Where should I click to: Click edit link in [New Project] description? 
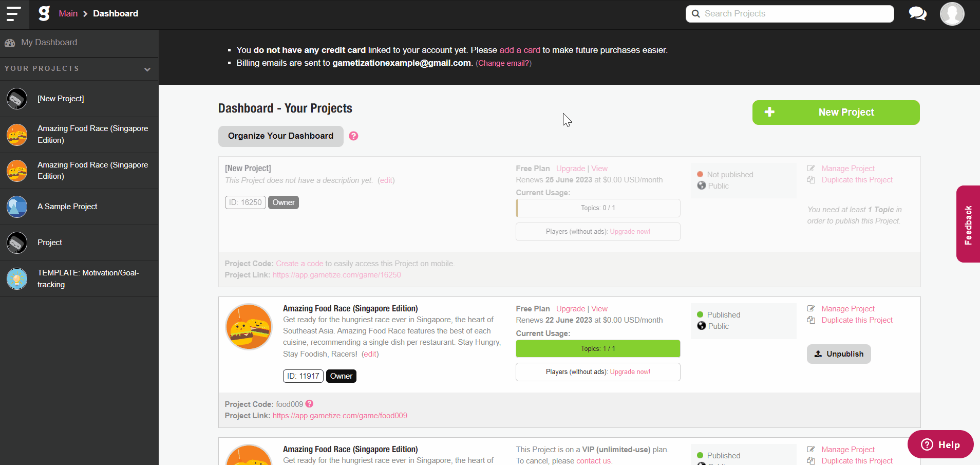click(x=386, y=180)
